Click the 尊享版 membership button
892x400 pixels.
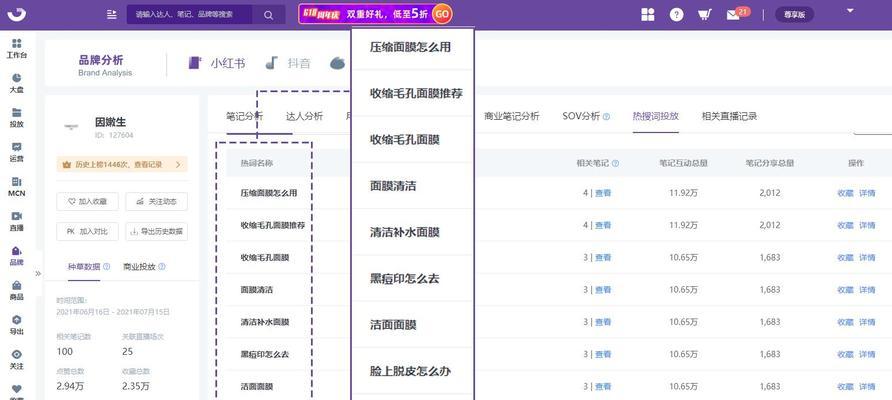pyautogui.click(x=794, y=15)
